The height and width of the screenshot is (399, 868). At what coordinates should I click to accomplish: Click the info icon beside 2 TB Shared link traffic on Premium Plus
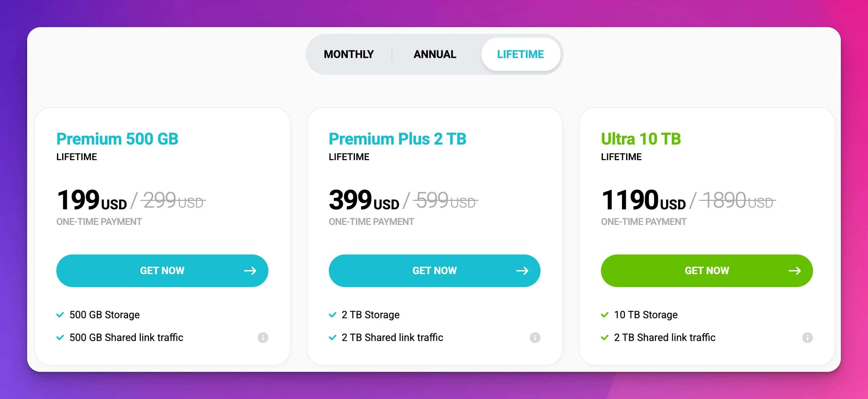click(536, 337)
